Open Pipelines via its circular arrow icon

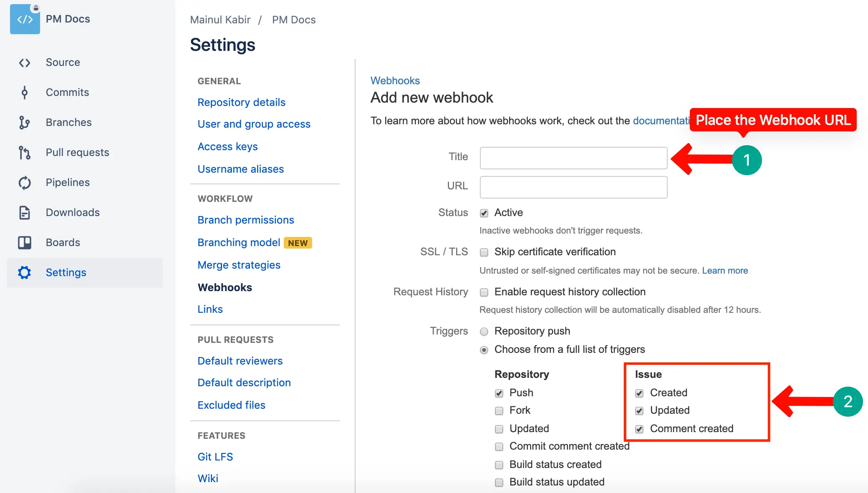pyautogui.click(x=25, y=182)
